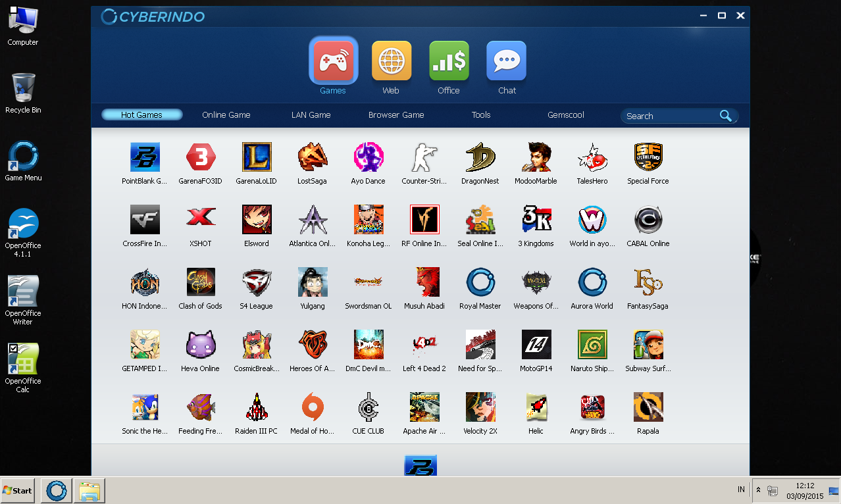Screen dimensions: 841x504
Task: Launch Angry Birds game
Action: (x=592, y=407)
